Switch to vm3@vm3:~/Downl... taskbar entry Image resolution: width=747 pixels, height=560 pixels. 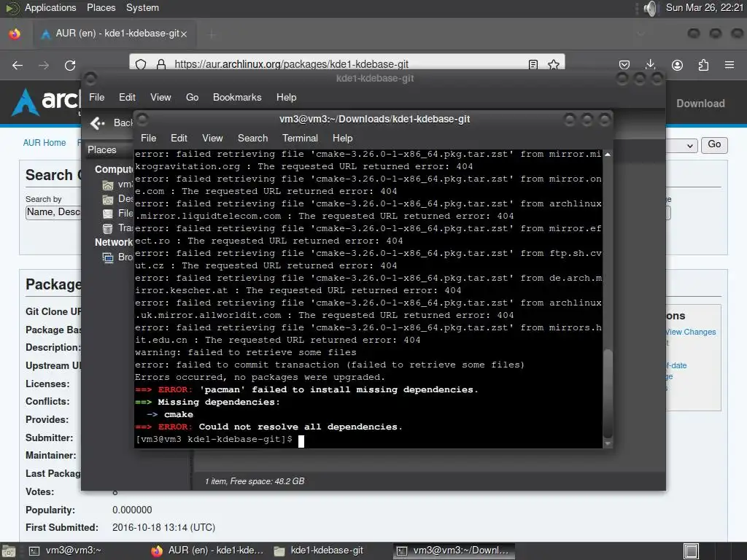pos(454,551)
